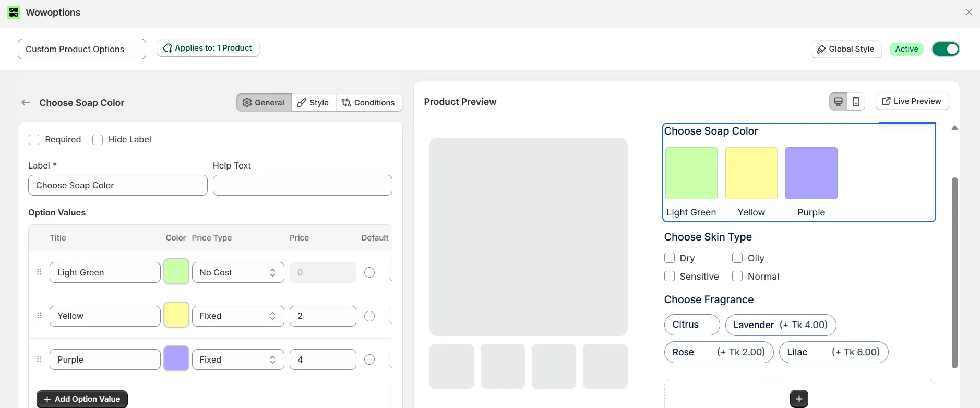Open the Fixed price dropdown for Yellow

(x=237, y=316)
